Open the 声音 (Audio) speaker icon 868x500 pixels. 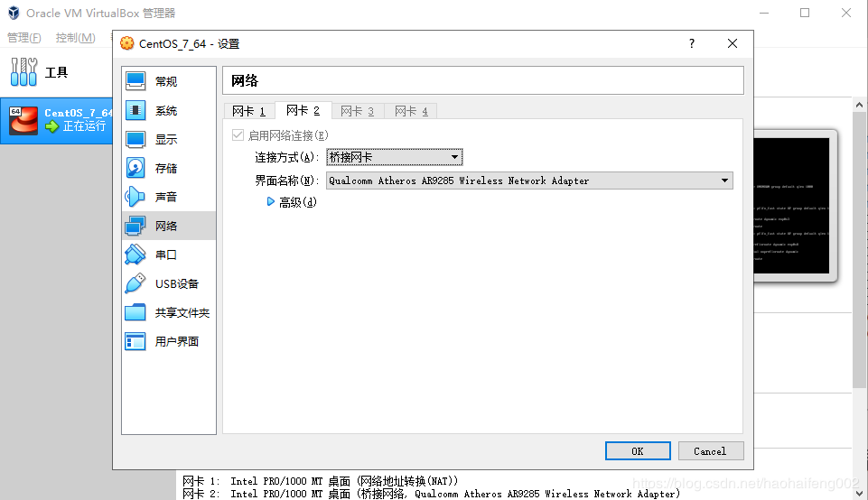click(x=135, y=197)
